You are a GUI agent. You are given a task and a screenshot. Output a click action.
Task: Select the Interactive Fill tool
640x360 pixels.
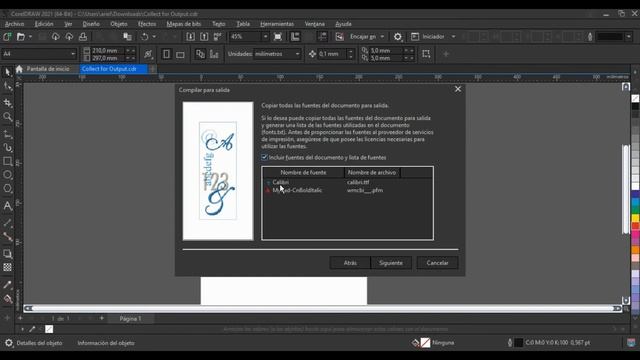click(x=7, y=299)
